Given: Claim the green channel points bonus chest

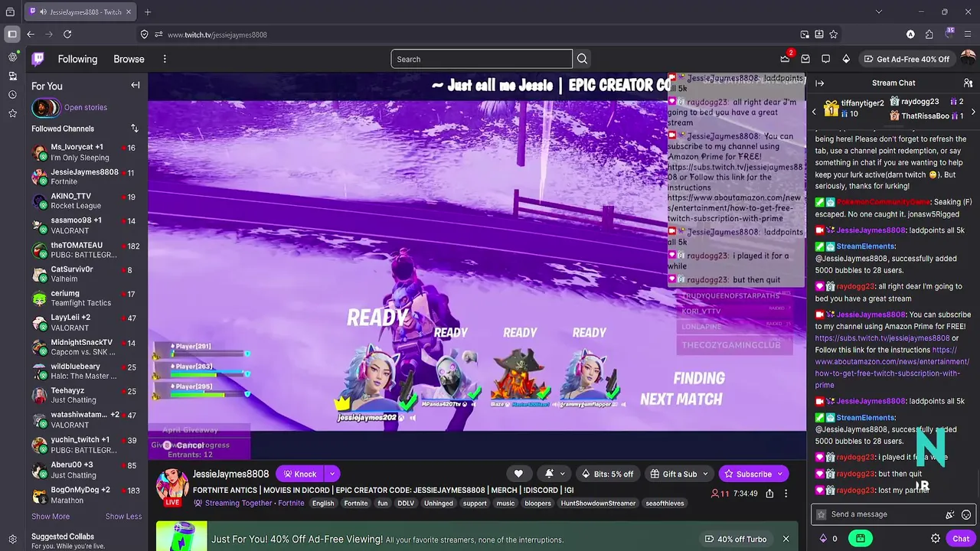Looking at the screenshot, I should pyautogui.click(x=861, y=539).
